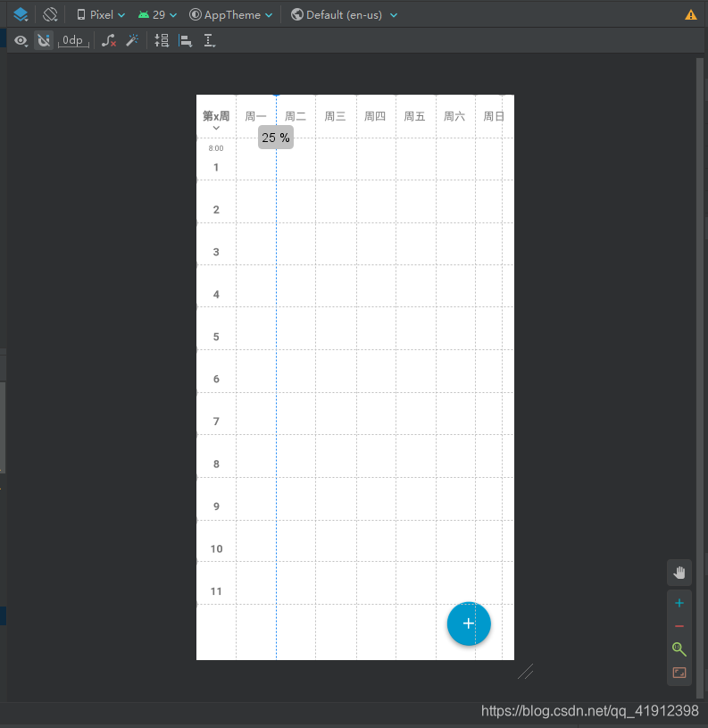Clear all constraints icon

[109, 41]
